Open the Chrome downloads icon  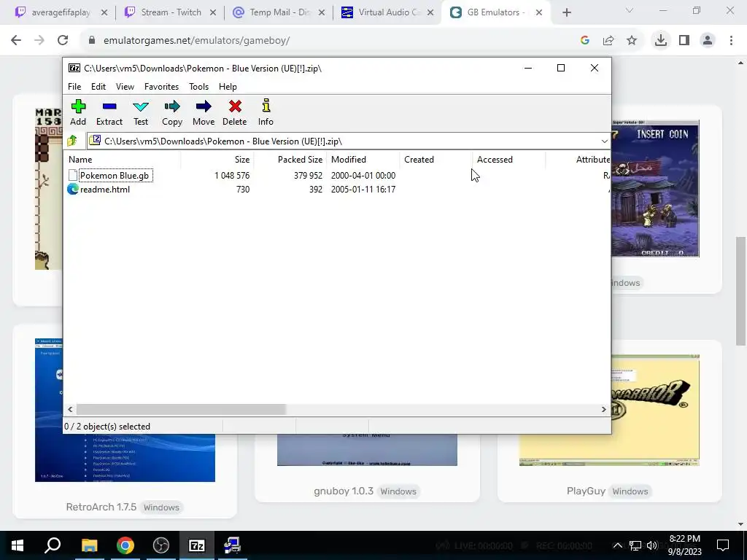point(661,41)
